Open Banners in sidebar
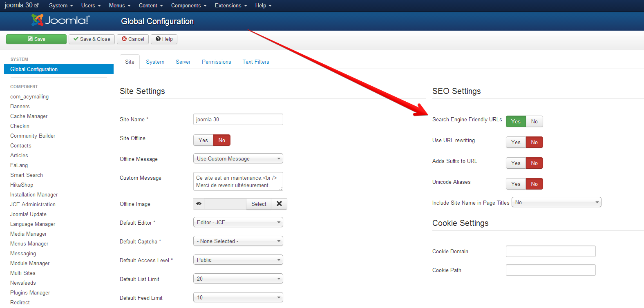Screen dimensions: 644x308 pos(20,106)
